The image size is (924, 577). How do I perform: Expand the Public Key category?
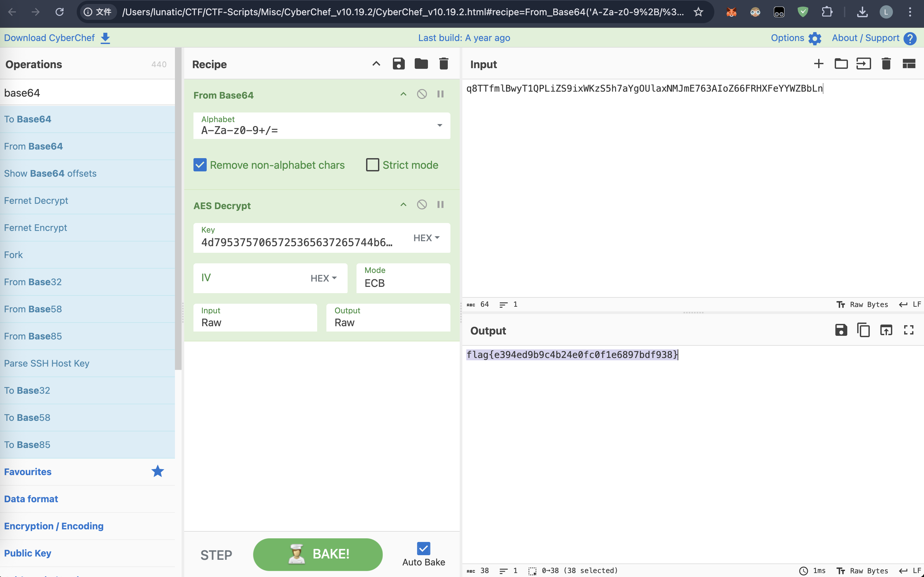tap(87, 553)
